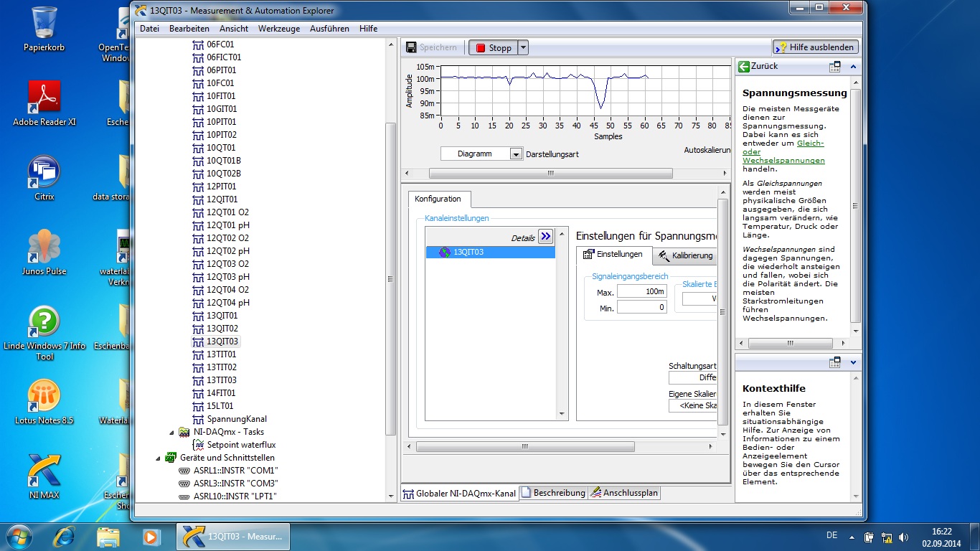Select the 15LT01 channel in tree

[x=220, y=406]
